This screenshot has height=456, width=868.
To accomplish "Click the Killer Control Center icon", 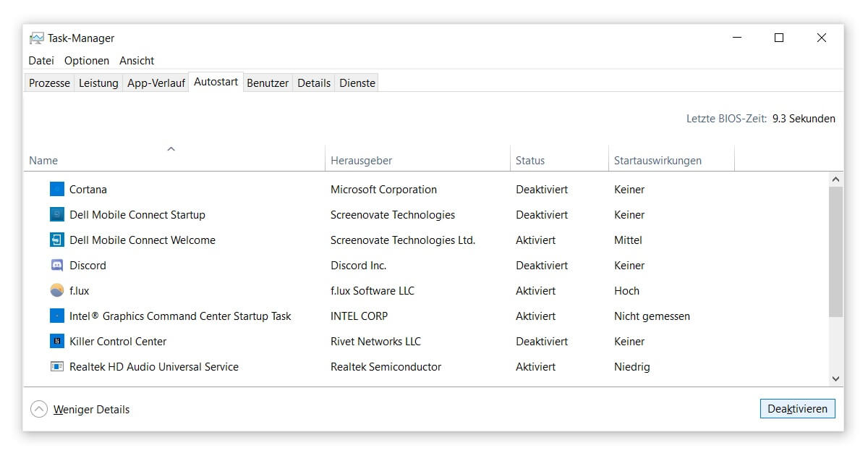I will pyautogui.click(x=57, y=342).
